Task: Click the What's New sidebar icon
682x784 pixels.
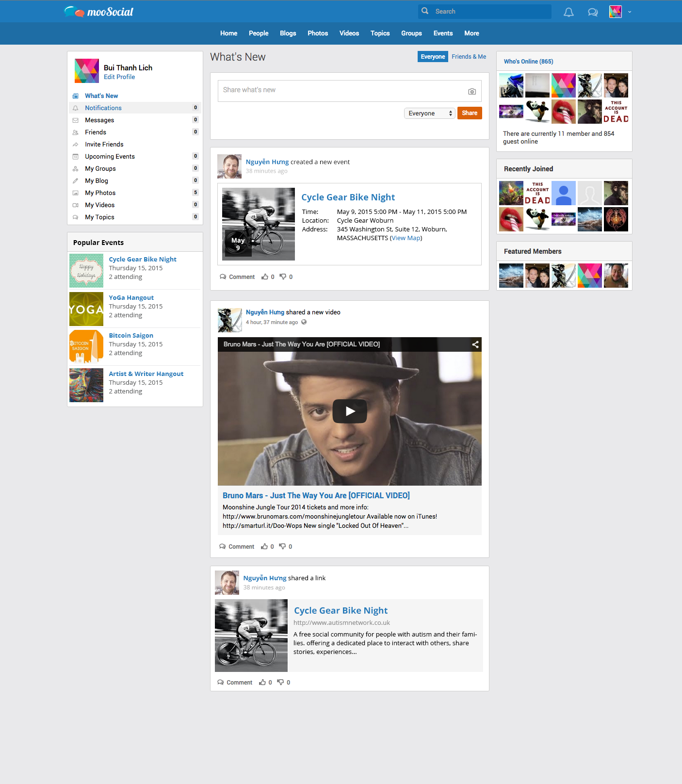Action: 75,96
